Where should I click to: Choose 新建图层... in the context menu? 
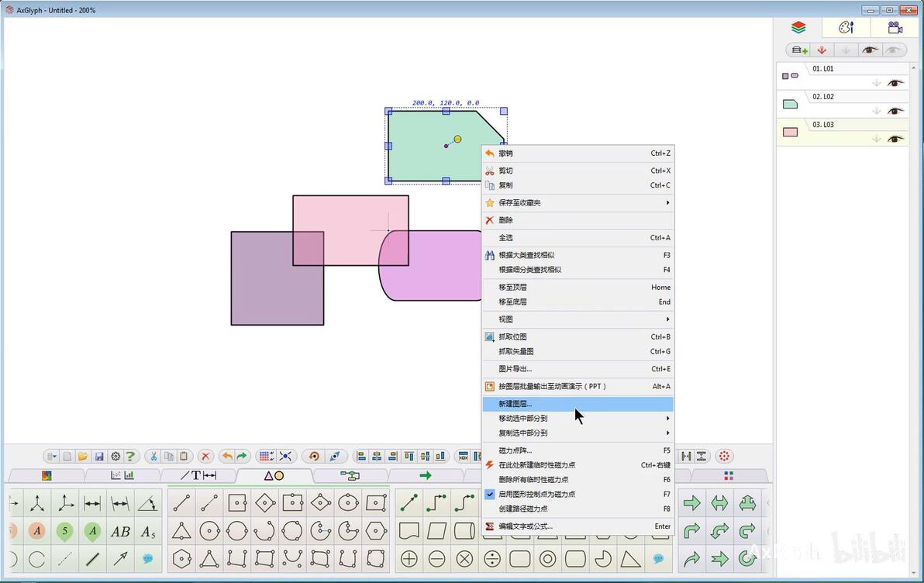[577, 404]
